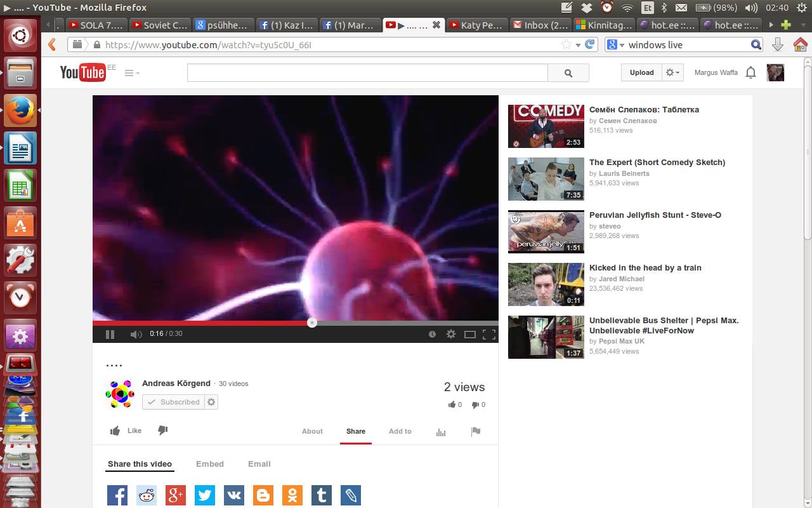The image size is (812, 508).
Task: Toggle theater mode in the player
Action: (470, 334)
